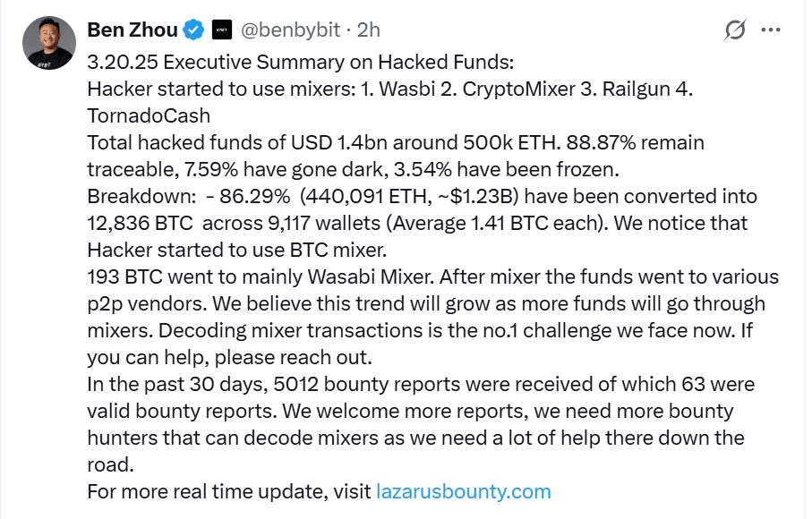Click the blue verified checkmark badge

[194, 30]
